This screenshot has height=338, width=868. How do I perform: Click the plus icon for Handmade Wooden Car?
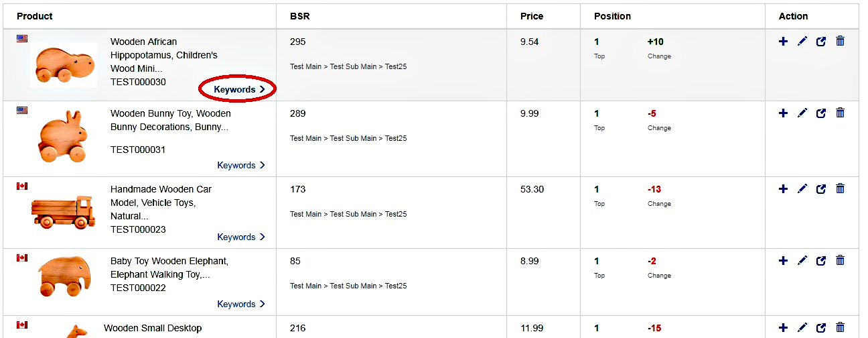click(783, 189)
